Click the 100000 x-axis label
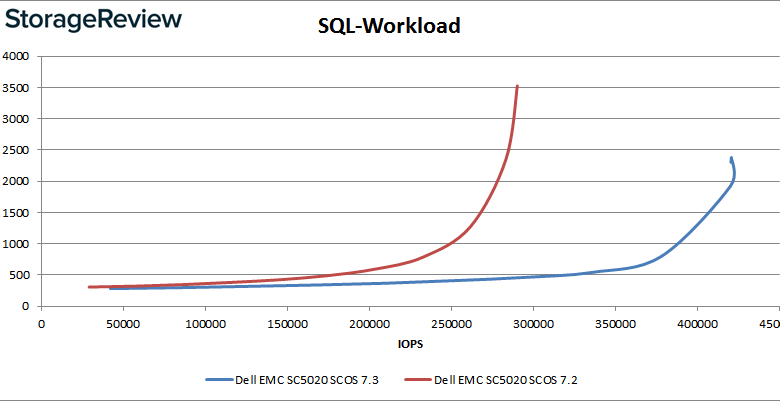 (x=205, y=324)
